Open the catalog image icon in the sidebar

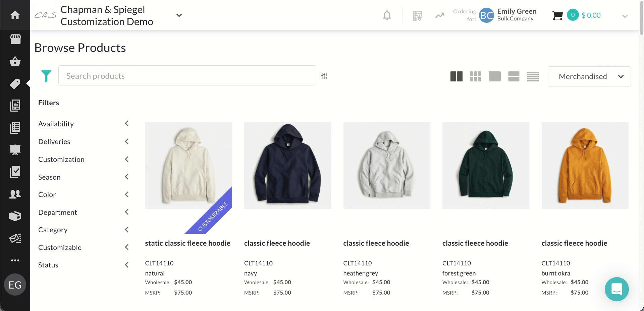[15, 105]
